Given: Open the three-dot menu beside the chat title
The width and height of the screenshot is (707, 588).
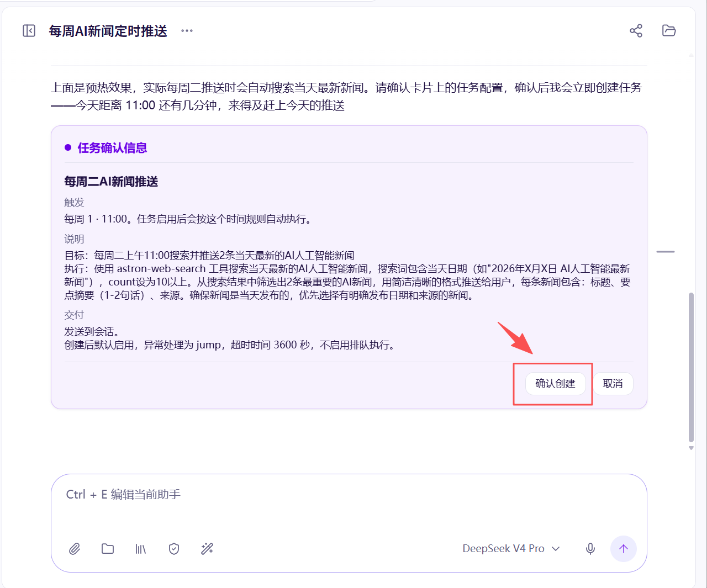Looking at the screenshot, I should (x=187, y=31).
